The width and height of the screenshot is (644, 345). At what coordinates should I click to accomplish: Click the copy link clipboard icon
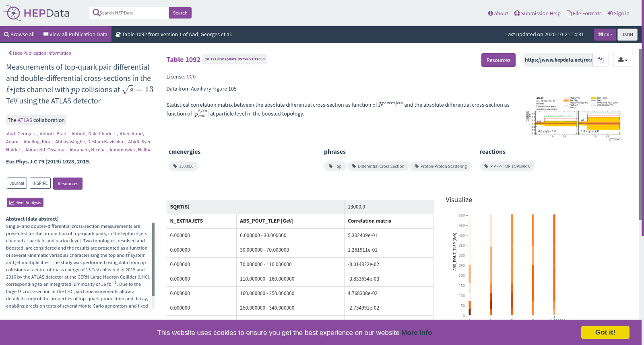pyautogui.click(x=601, y=60)
